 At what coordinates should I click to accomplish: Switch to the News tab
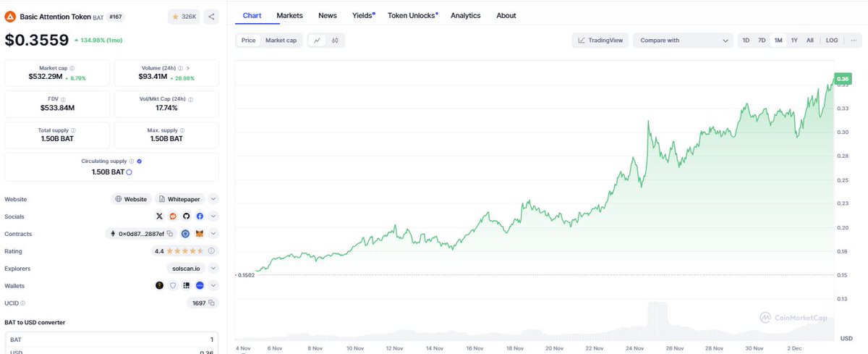point(327,15)
